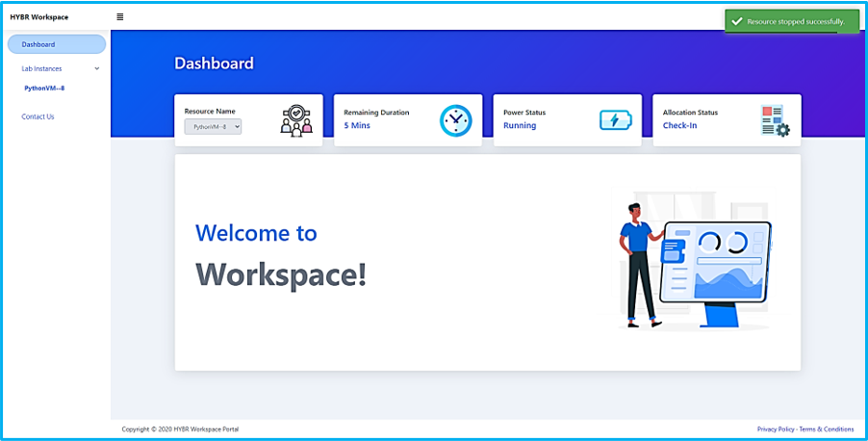Viewport: 868px width, 441px height.
Task: Open the Terms & Conditions link
Action: pos(827,429)
